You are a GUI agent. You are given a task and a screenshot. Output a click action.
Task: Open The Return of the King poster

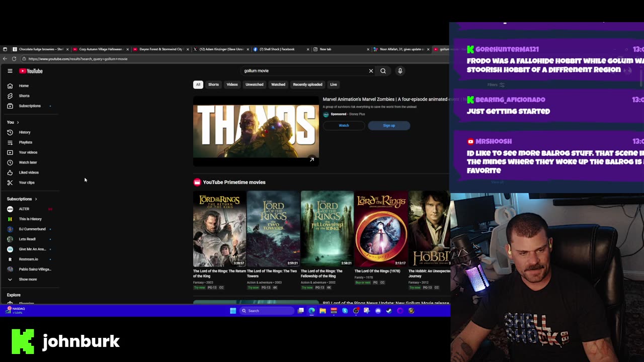[219, 229]
